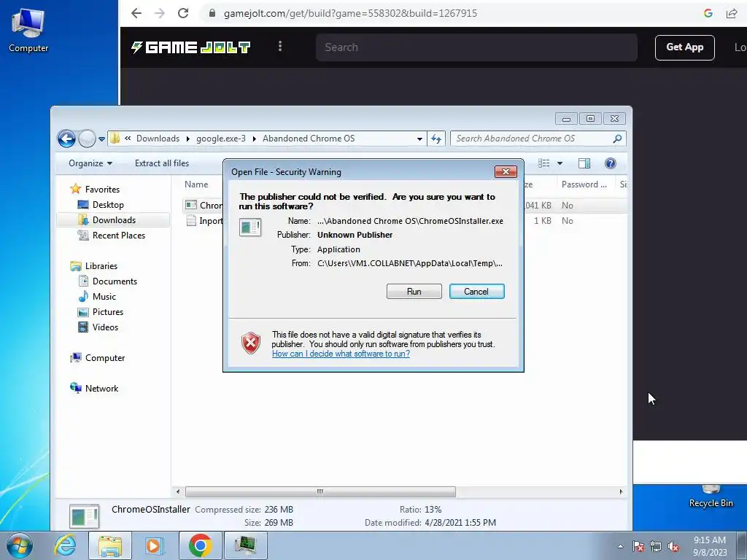747x560 pixels.
Task: Open Desktop in the navigation pane
Action: pyautogui.click(x=108, y=205)
